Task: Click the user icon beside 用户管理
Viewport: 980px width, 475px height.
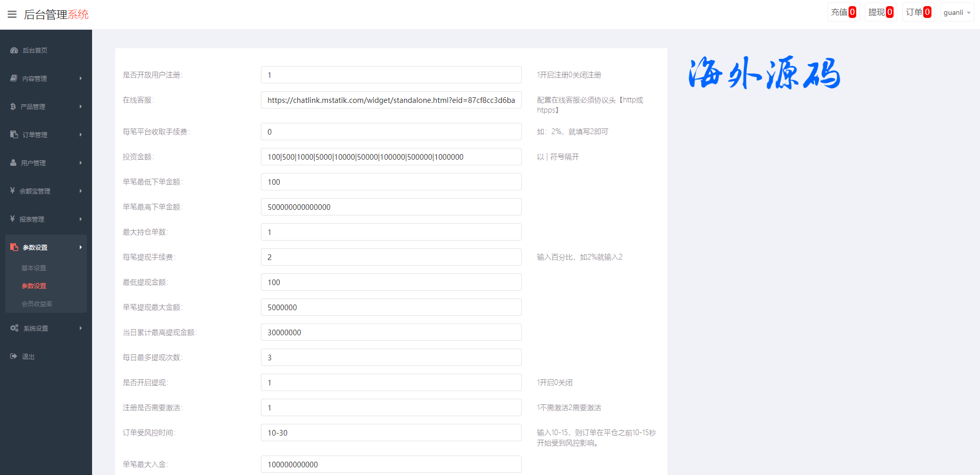Action: [13, 163]
